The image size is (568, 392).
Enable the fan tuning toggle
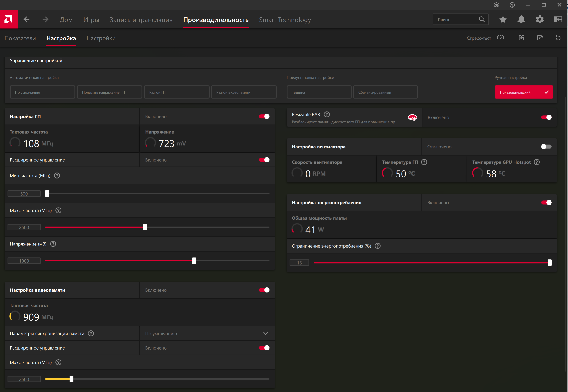(546, 147)
